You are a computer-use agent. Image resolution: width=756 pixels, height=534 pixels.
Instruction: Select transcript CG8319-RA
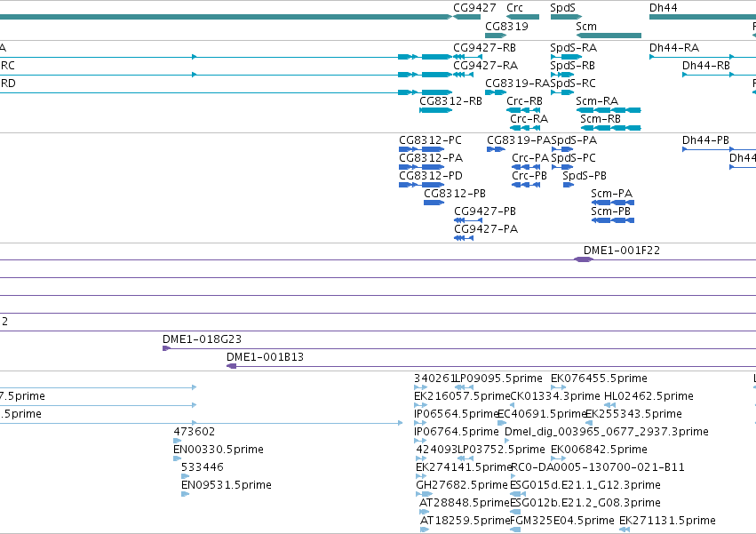pyautogui.click(x=517, y=84)
